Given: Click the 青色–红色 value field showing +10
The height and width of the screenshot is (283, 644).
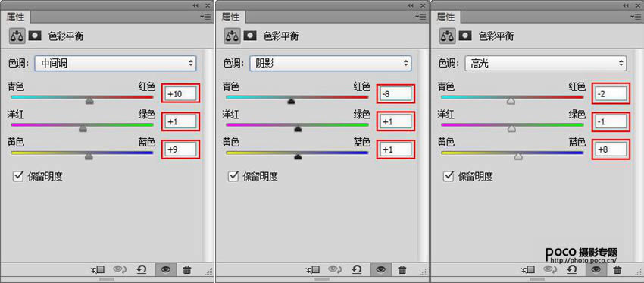Looking at the screenshot, I should pyautogui.click(x=181, y=94).
